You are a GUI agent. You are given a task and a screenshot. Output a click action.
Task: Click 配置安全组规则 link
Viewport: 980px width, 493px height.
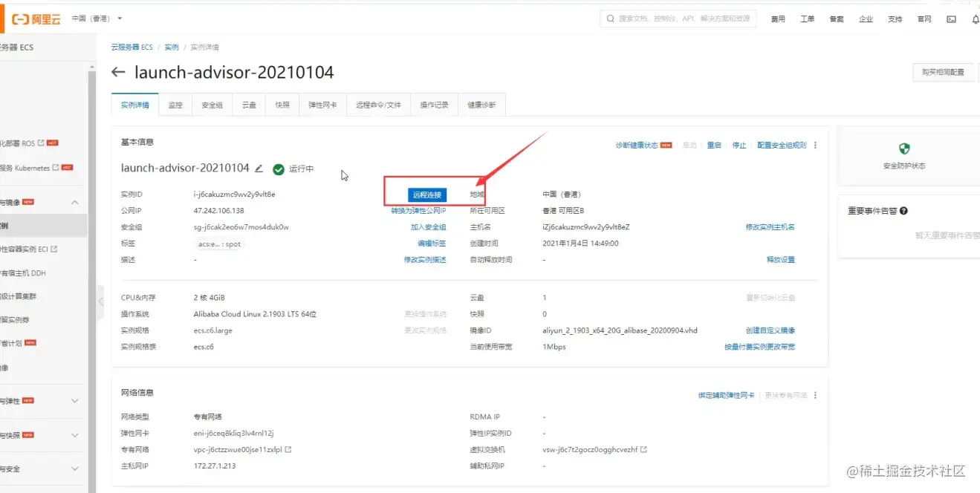[782, 146]
